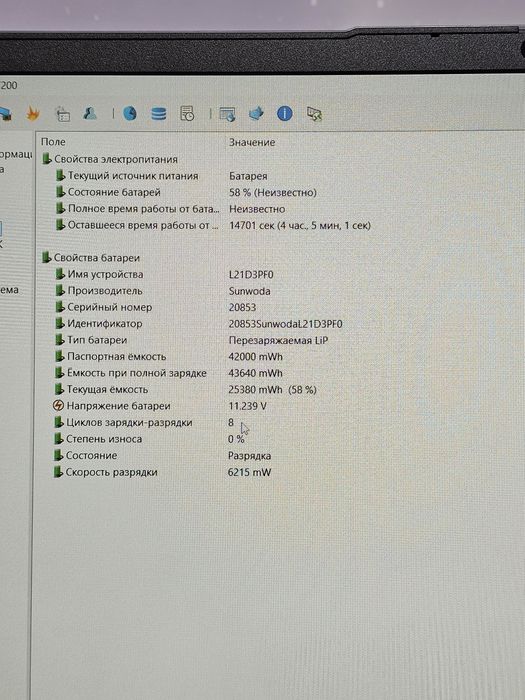Select the Паспортная ёмкость row label
Image resolution: width=525 pixels, height=700 pixels.
tap(117, 357)
